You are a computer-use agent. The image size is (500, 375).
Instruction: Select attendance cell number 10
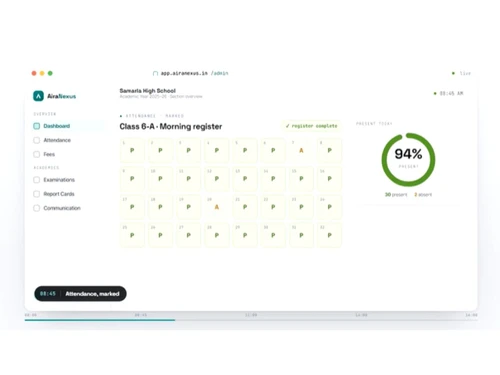[x=160, y=179]
